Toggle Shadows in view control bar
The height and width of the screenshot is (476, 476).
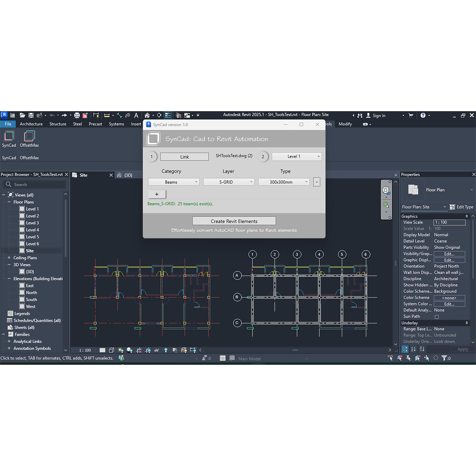coord(129,350)
